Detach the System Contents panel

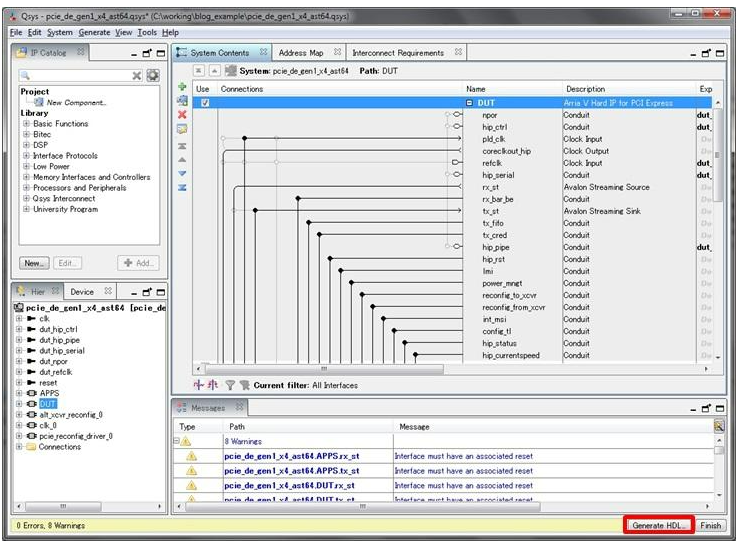(x=706, y=53)
